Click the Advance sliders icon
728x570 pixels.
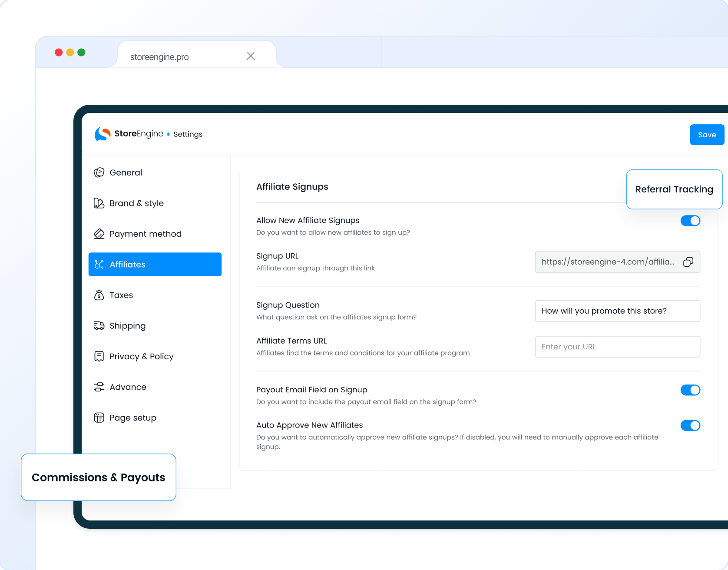point(99,387)
